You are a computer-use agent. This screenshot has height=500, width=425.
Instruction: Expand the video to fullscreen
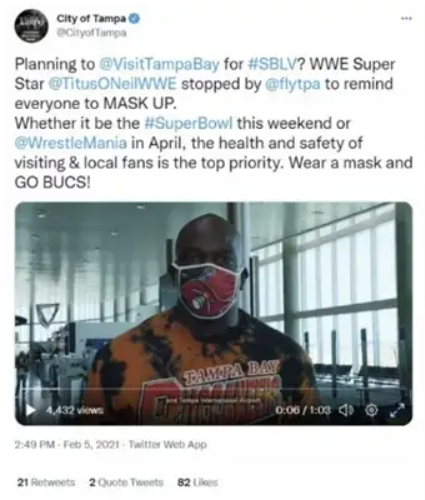[x=397, y=410]
